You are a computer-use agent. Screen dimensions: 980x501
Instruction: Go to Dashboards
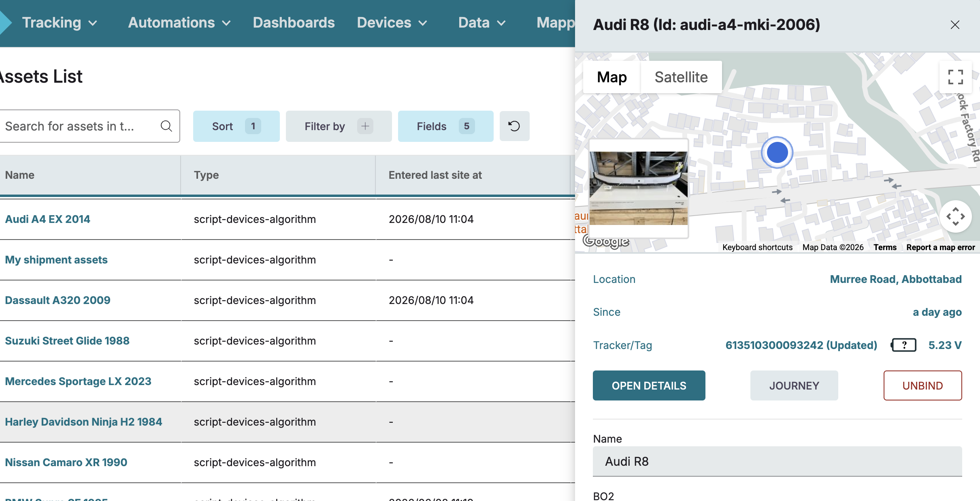tap(294, 23)
